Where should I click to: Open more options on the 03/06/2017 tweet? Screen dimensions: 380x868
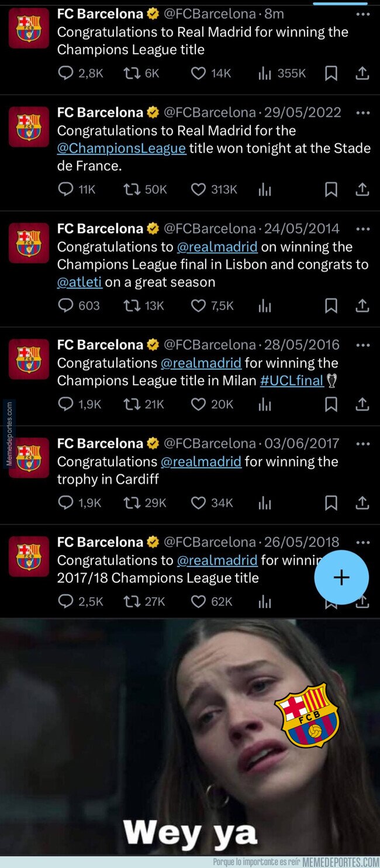point(362,444)
